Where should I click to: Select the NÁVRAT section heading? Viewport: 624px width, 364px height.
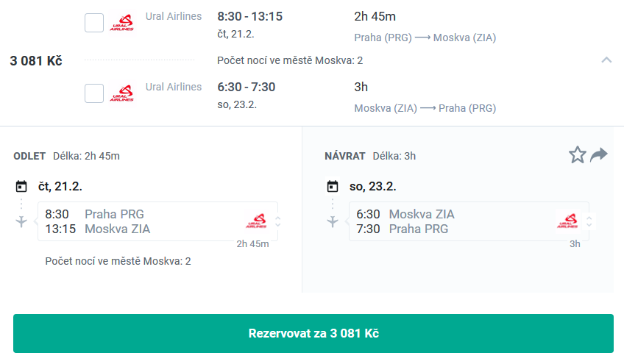click(x=344, y=156)
